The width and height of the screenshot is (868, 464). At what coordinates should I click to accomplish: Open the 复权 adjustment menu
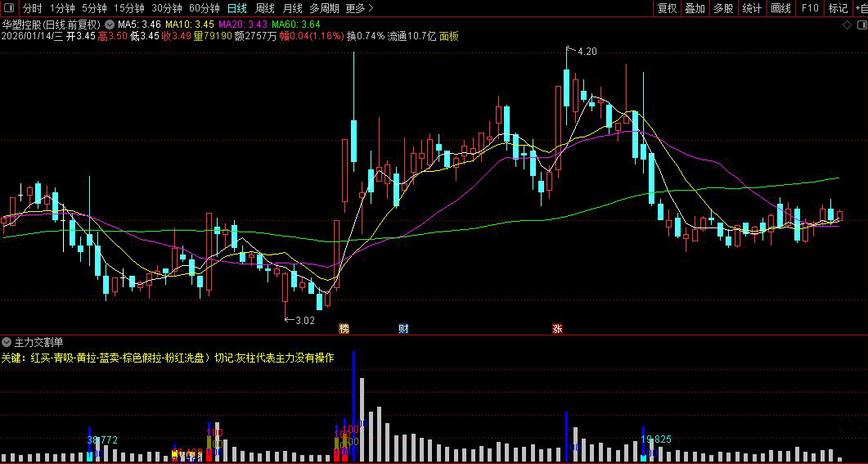click(667, 8)
